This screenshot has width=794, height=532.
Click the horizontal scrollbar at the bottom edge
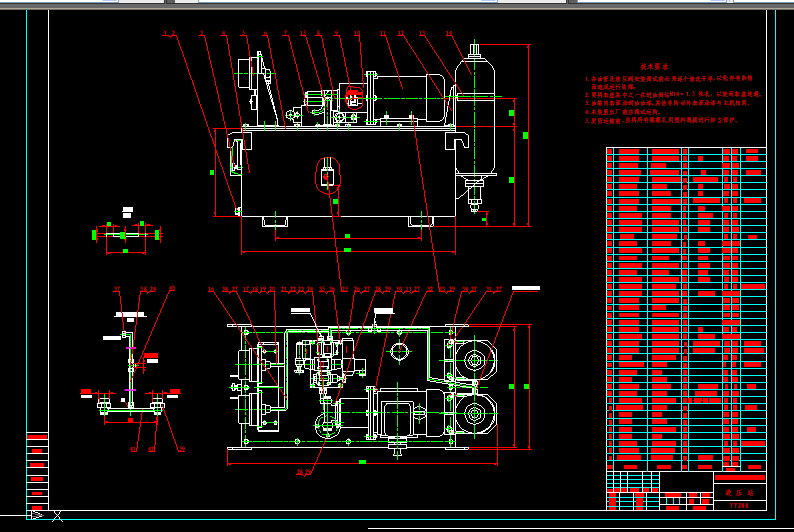[580, 528]
